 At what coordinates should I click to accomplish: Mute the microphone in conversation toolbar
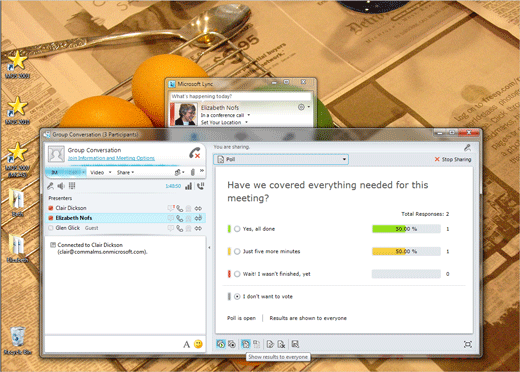tap(50, 186)
